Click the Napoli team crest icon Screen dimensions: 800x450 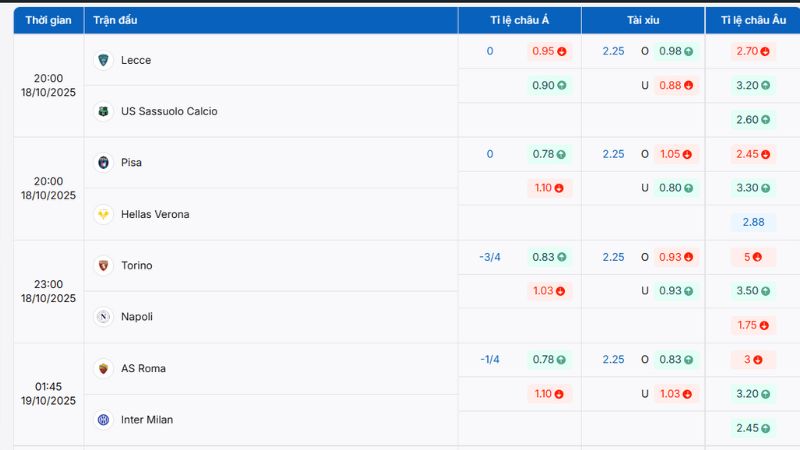[x=103, y=316]
